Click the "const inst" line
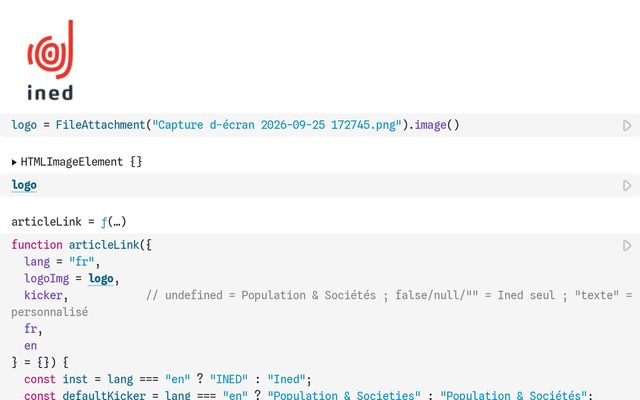This screenshot has height=400, width=640. click(x=167, y=379)
